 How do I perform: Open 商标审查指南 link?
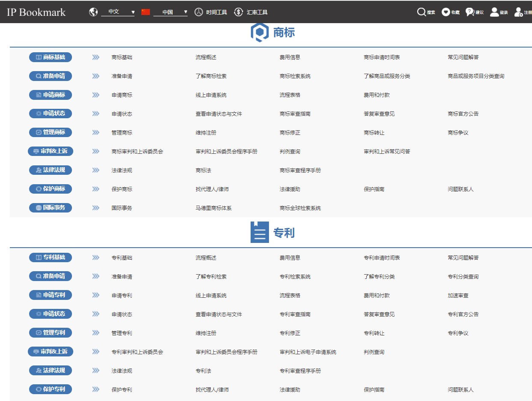tap(295, 114)
